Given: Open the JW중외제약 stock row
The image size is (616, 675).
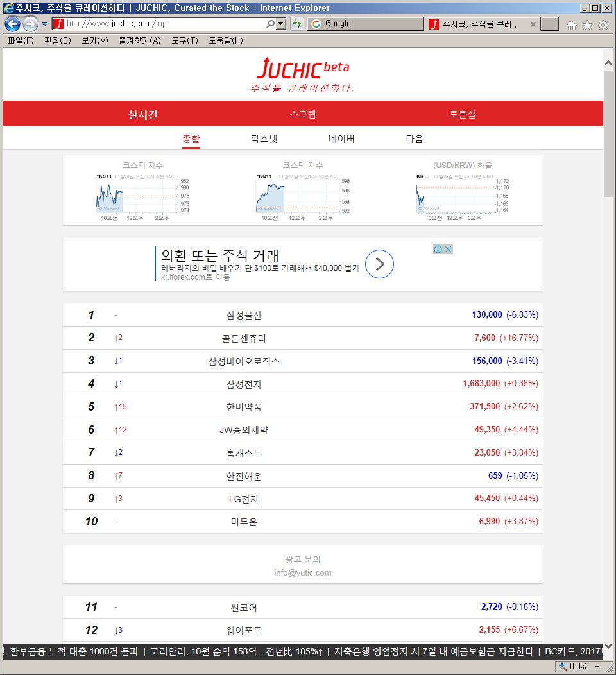Looking at the screenshot, I should click(x=303, y=430).
